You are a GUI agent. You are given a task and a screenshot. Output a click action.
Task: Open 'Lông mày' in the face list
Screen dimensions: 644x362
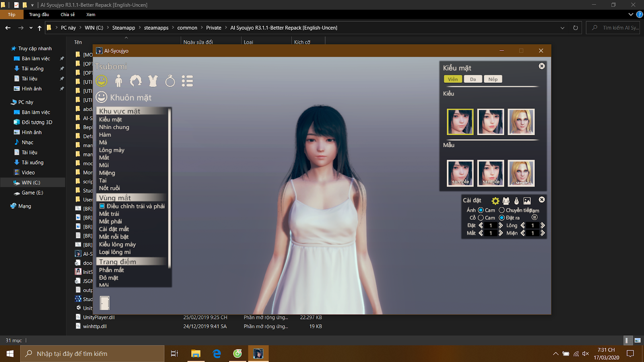coord(111,150)
